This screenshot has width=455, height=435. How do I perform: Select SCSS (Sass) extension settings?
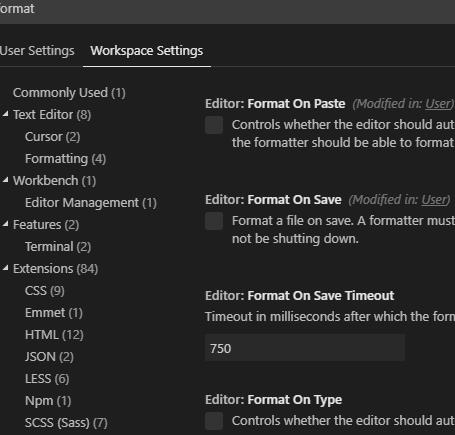(66, 423)
